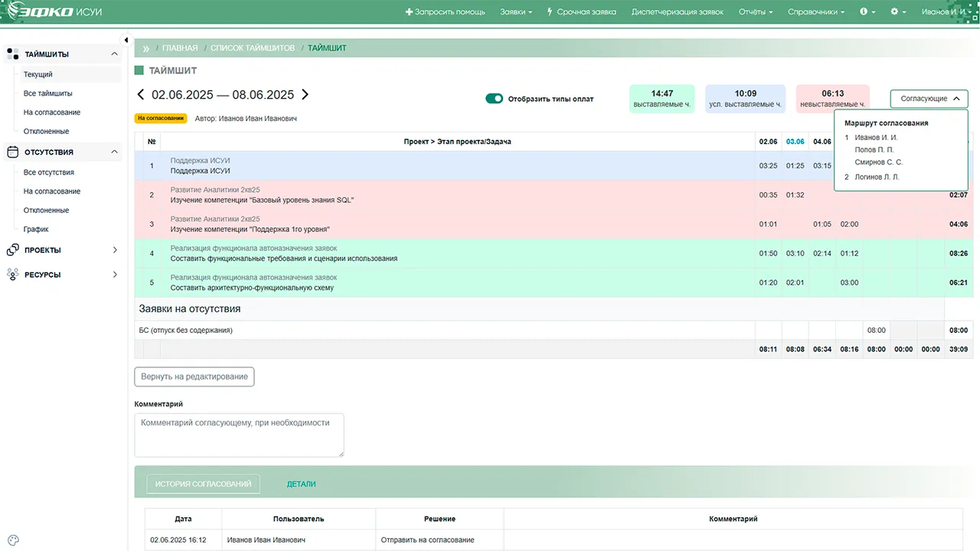The width and height of the screenshot is (980, 551).
Task: Switch to История согласований tab
Action: point(204,484)
